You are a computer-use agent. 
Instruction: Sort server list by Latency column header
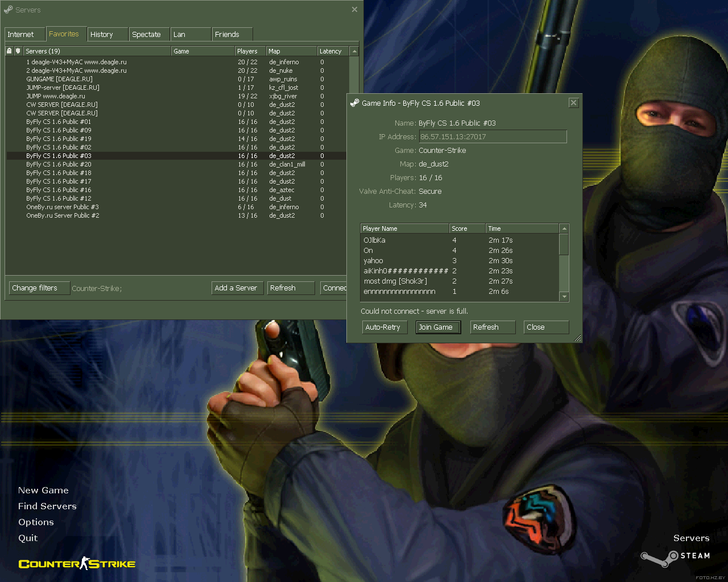click(333, 51)
